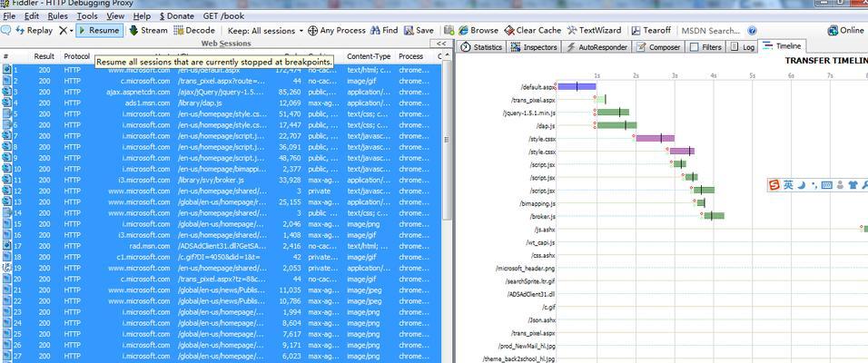
Task: Click the session icon for row 1
Action: pos(6,70)
